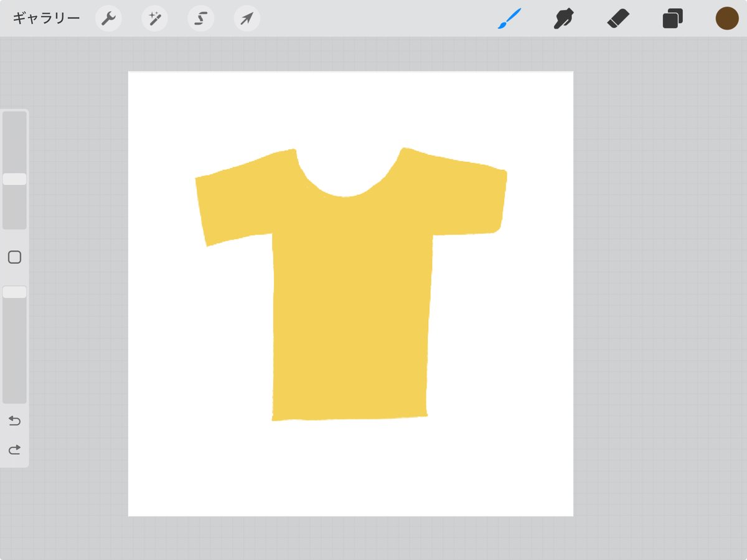Open the brown color picker swatch
Viewport: 747px width, 560px height.
pyautogui.click(x=727, y=19)
